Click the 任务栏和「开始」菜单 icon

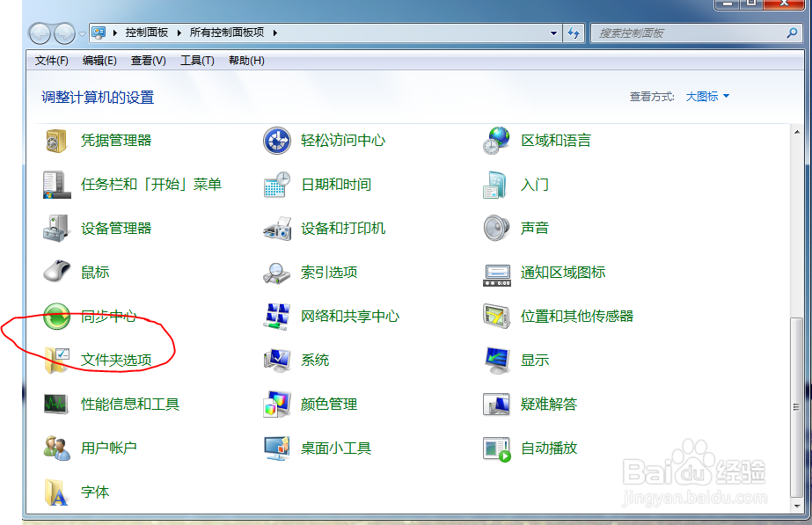[56, 185]
